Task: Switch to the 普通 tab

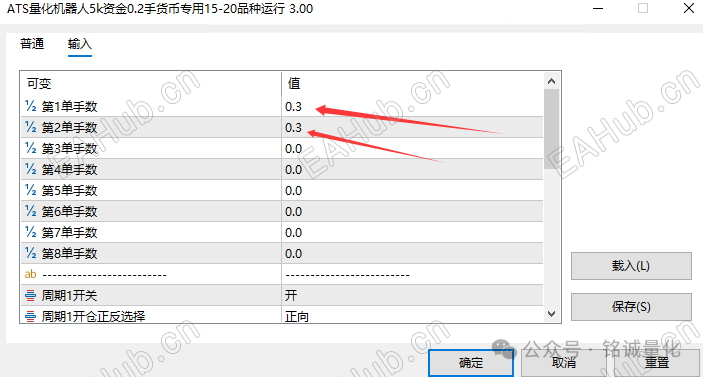Action: tap(32, 44)
